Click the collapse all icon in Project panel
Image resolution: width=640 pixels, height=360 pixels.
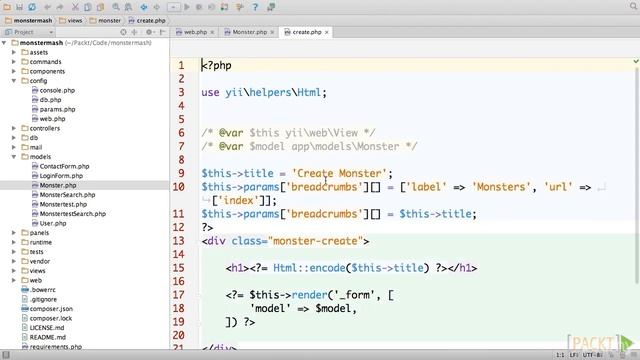click(134, 32)
